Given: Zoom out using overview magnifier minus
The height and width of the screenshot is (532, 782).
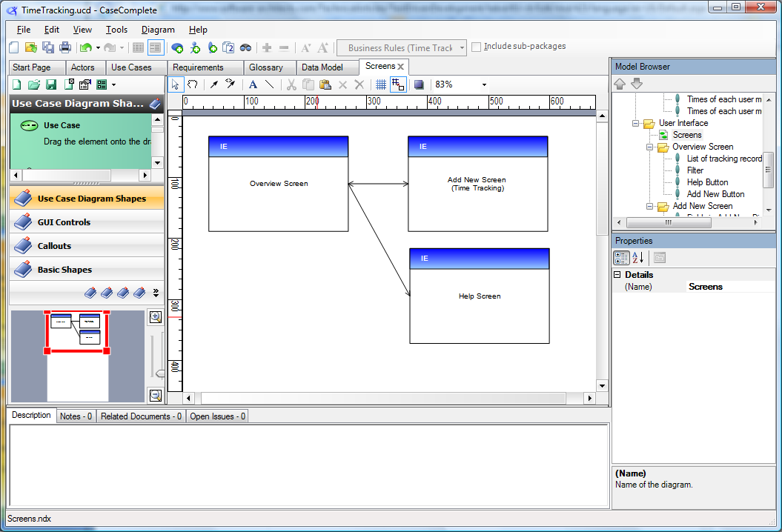Looking at the screenshot, I should pyautogui.click(x=156, y=396).
